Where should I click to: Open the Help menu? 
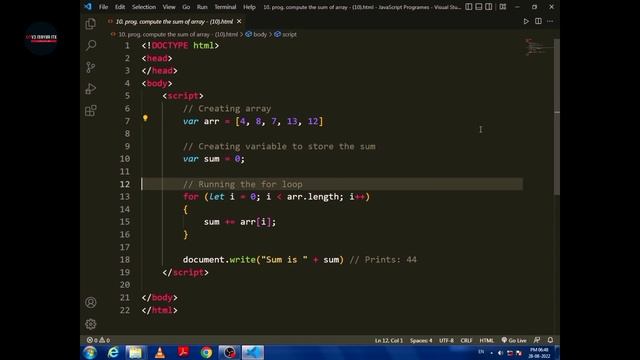coord(249,7)
